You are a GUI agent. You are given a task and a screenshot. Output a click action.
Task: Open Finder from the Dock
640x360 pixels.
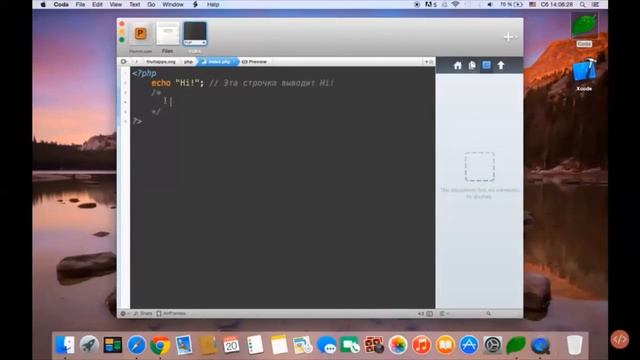click(x=65, y=345)
